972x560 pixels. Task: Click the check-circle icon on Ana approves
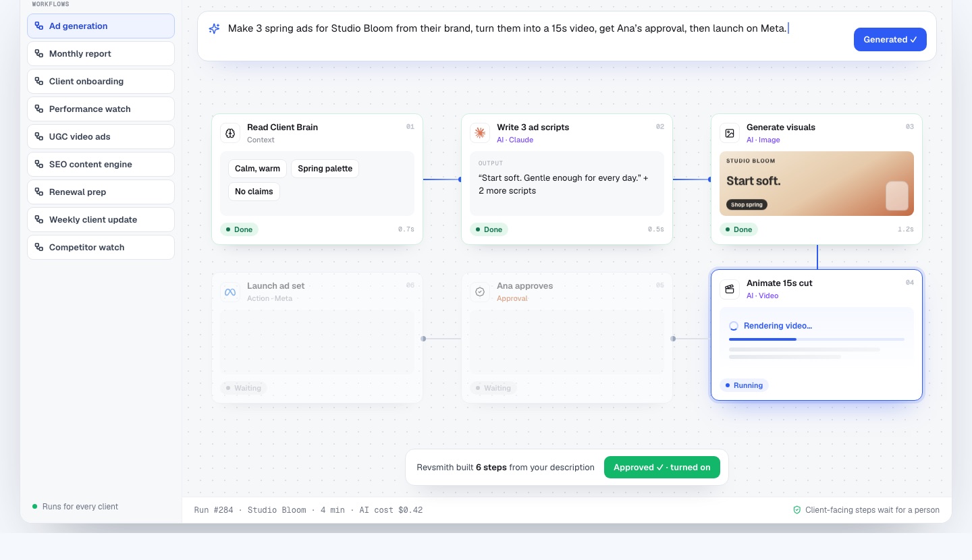tap(480, 291)
